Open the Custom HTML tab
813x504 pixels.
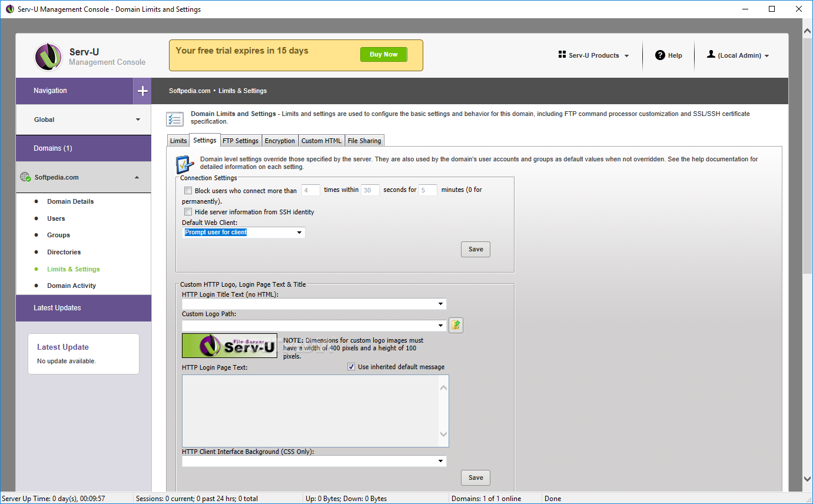click(321, 141)
